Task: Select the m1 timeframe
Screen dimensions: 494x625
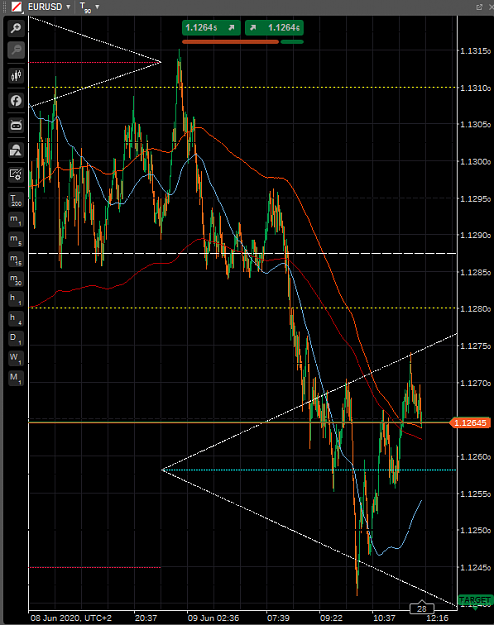Action: point(16,220)
